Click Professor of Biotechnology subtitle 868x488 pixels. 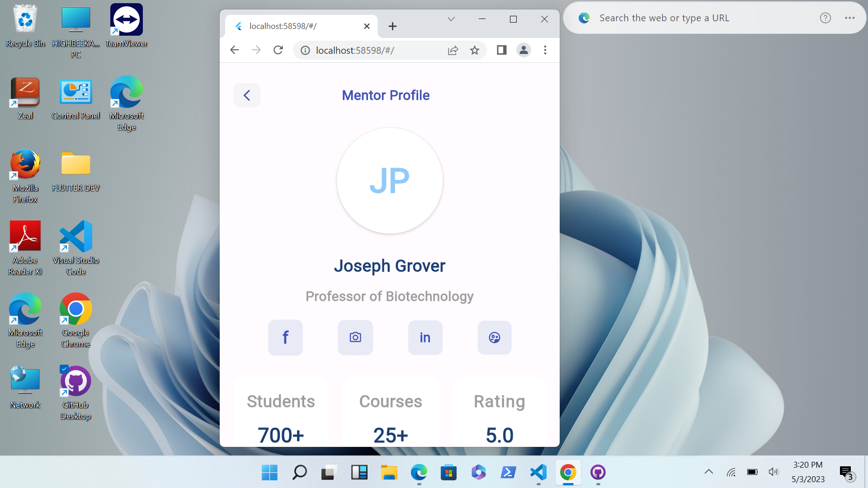[390, 296]
